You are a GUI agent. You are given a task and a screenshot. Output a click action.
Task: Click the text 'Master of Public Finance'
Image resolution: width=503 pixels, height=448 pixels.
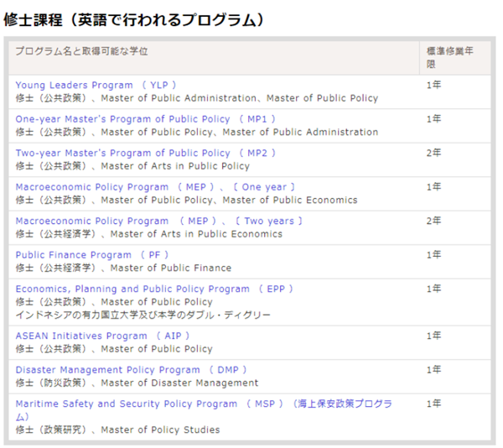[x=171, y=268]
